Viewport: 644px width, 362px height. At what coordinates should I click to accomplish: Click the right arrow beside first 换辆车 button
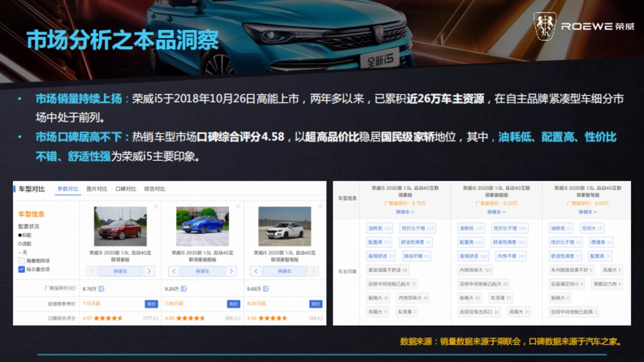pyautogui.click(x=149, y=271)
